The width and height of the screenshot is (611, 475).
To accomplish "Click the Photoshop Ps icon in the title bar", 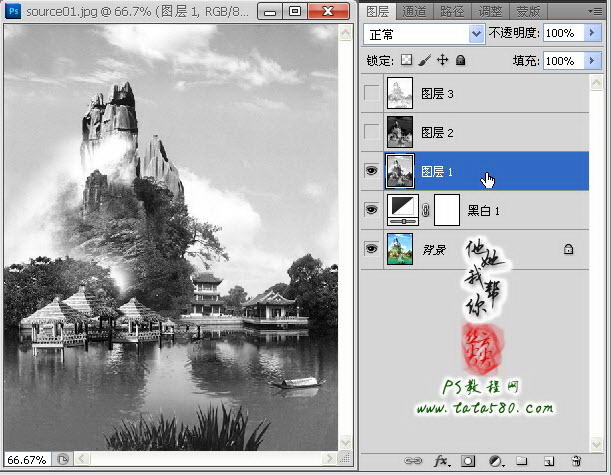I will pos(13,11).
